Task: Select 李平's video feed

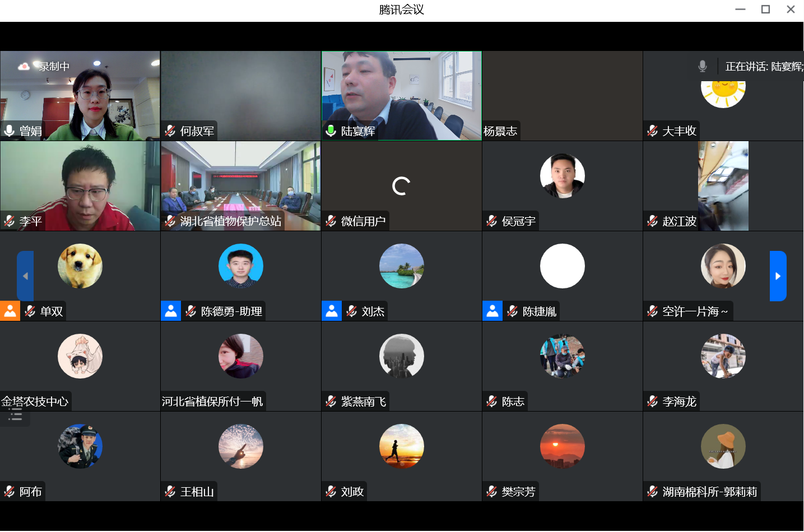Action: [x=80, y=186]
